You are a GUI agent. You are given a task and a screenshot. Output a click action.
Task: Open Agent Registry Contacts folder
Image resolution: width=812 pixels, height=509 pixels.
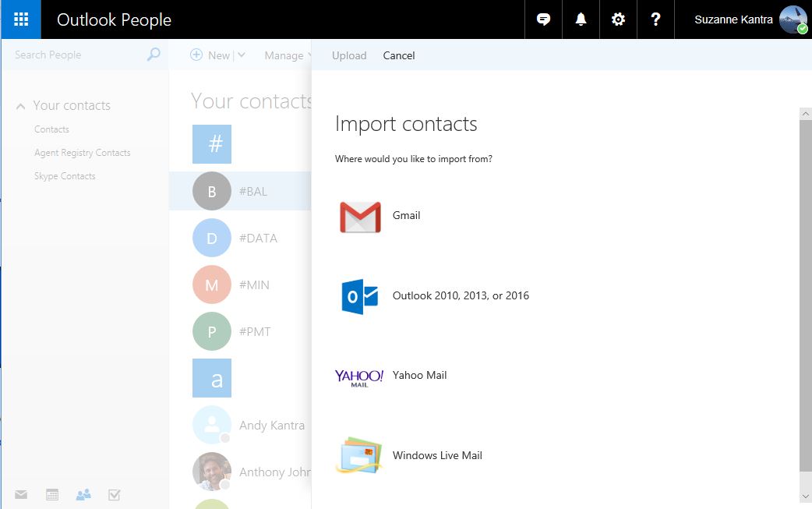coord(83,153)
